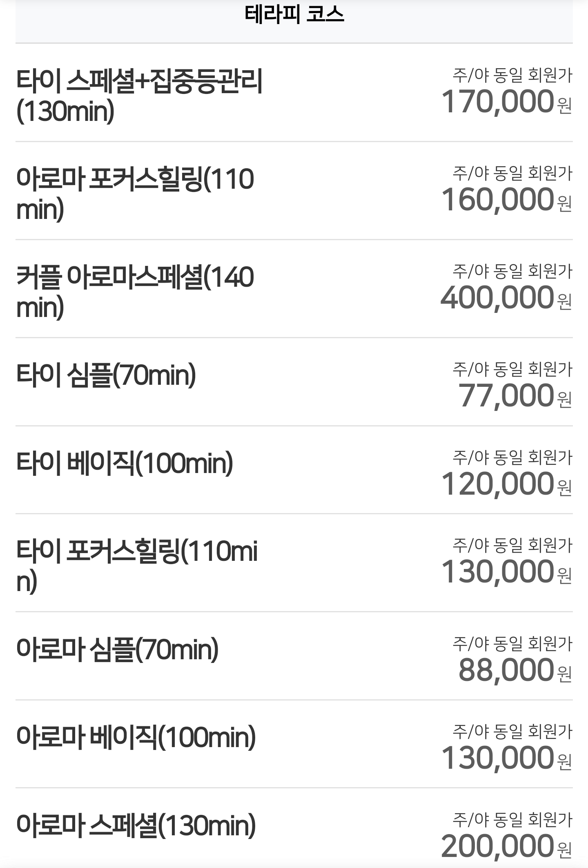
Task: Choose 아로마 포커스힐링 110min course
Action: pyautogui.click(x=135, y=194)
